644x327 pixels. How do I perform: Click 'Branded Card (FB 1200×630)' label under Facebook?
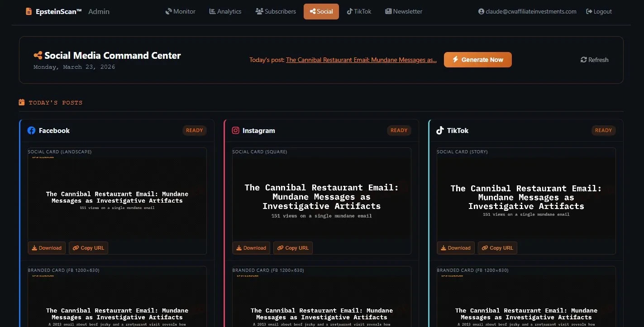64,270
